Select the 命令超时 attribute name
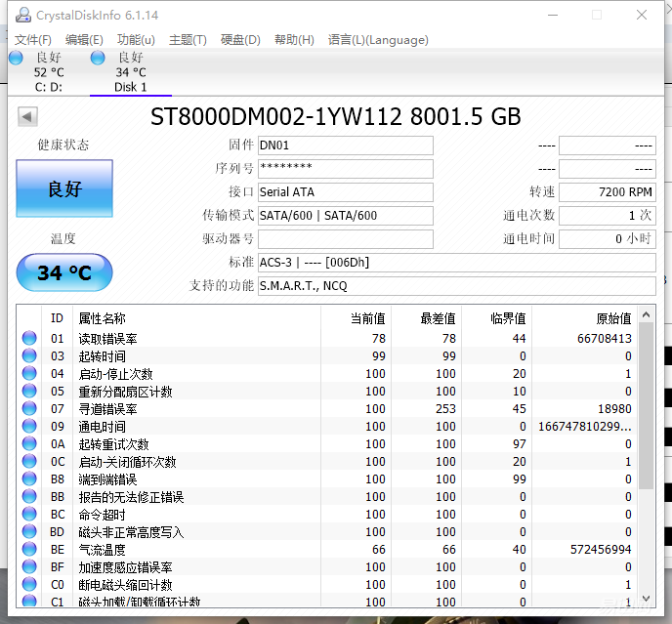Viewport: 672px width, 624px height. (102, 515)
